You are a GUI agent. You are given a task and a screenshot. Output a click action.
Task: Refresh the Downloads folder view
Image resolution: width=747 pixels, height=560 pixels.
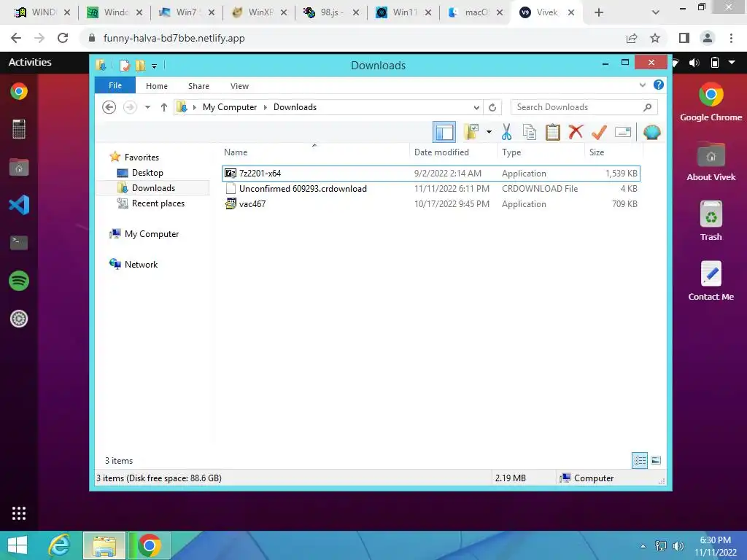[492, 107]
